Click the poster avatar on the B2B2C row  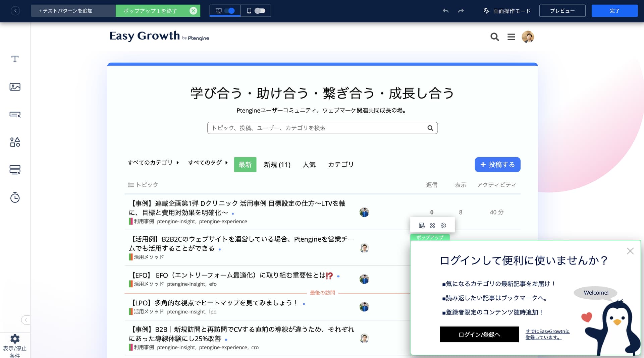[364, 248]
